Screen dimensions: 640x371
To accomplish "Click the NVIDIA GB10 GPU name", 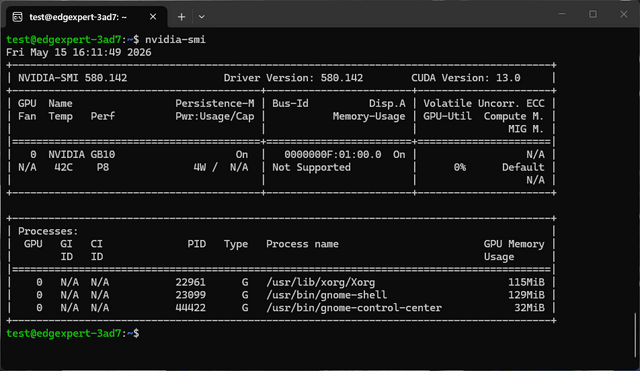I will pyautogui.click(x=82, y=155).
